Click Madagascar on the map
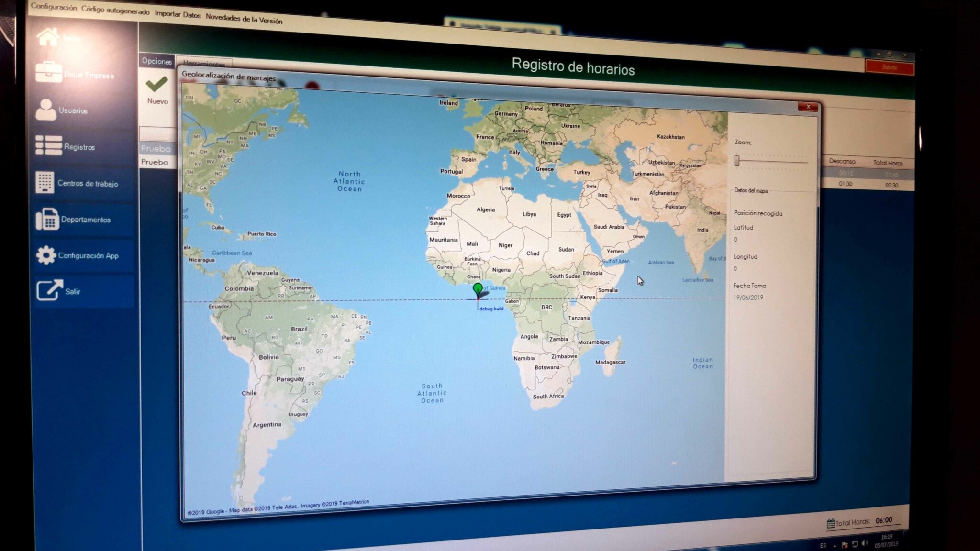 coord(610,362)
